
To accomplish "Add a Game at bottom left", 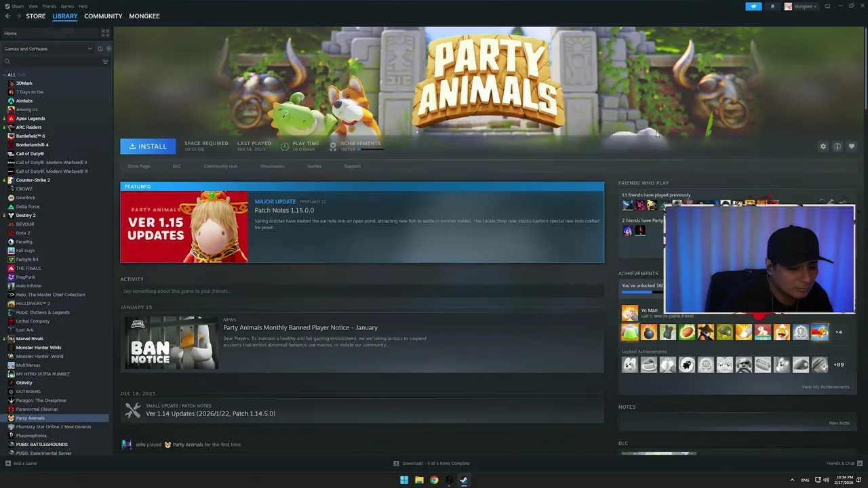I will click(21, 464).
